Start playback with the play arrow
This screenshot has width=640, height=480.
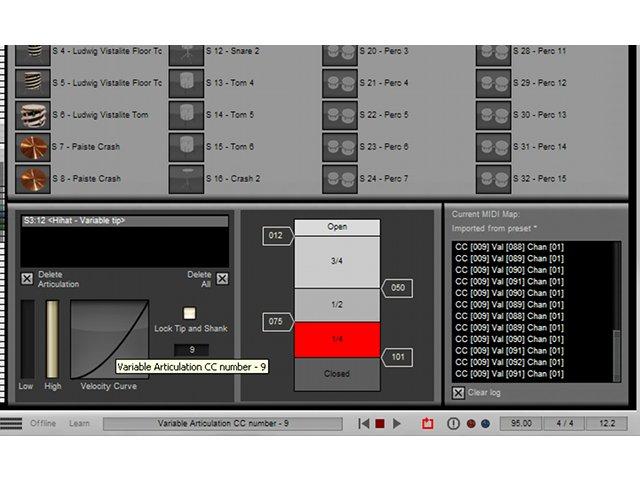(x=396, y=424)
